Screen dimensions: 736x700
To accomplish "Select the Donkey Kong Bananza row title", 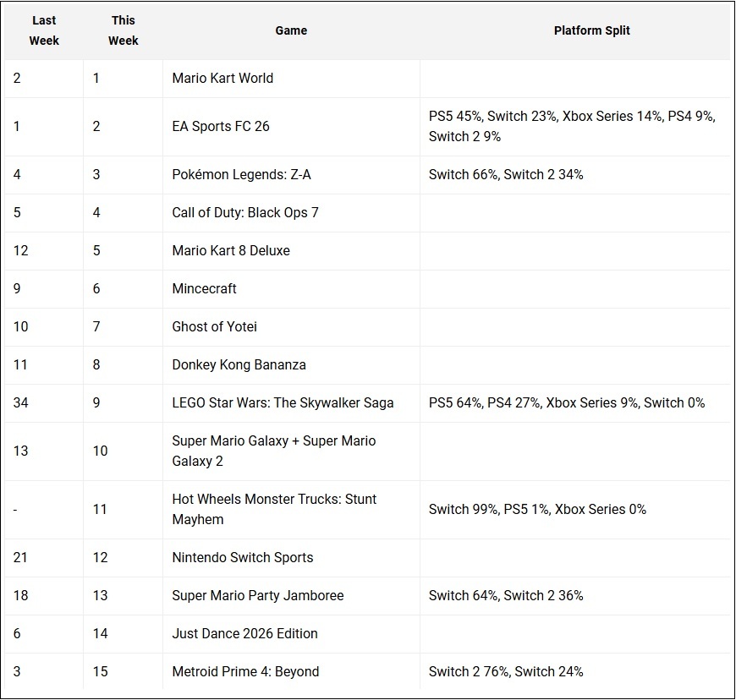I will 239,364.
